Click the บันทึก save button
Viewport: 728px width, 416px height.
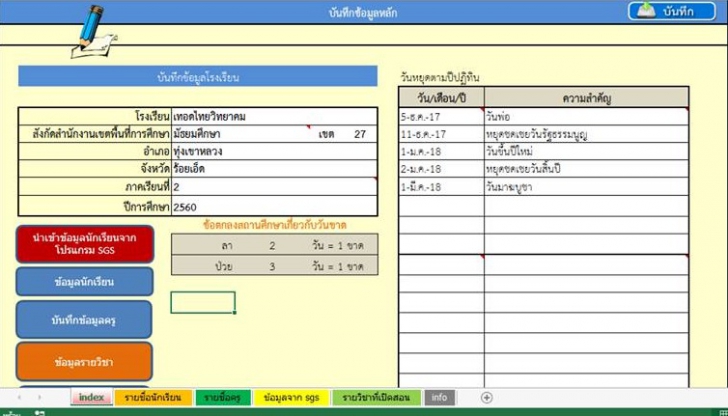pos(671,12)
